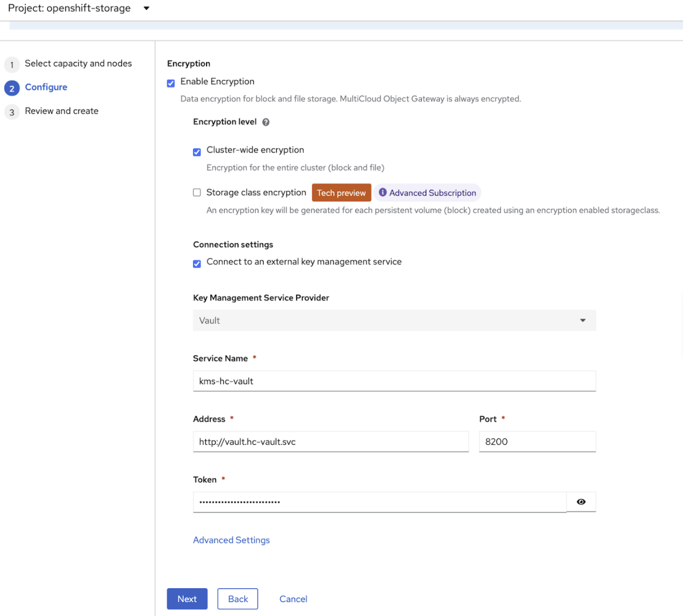683x616 pixels.
Task: Select the Configure wizard step
Action: point(46,87)
